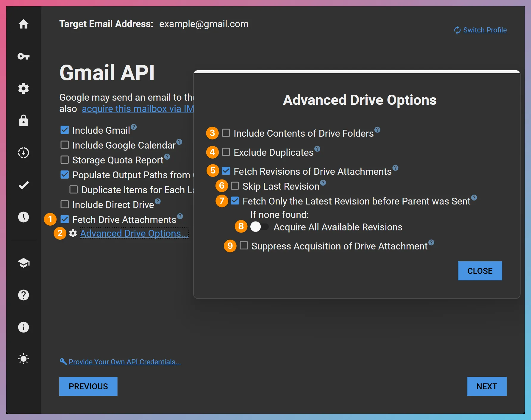Uncheck Include Gmail
Image resolution: width=531 pixels, height=420 pixels.
(65, 129)
